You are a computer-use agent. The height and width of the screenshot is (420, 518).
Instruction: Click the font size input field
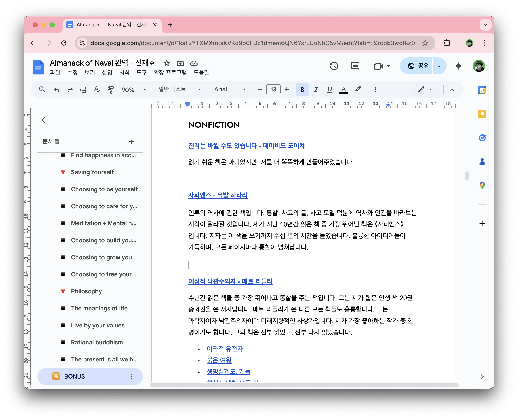pos(273,90)
